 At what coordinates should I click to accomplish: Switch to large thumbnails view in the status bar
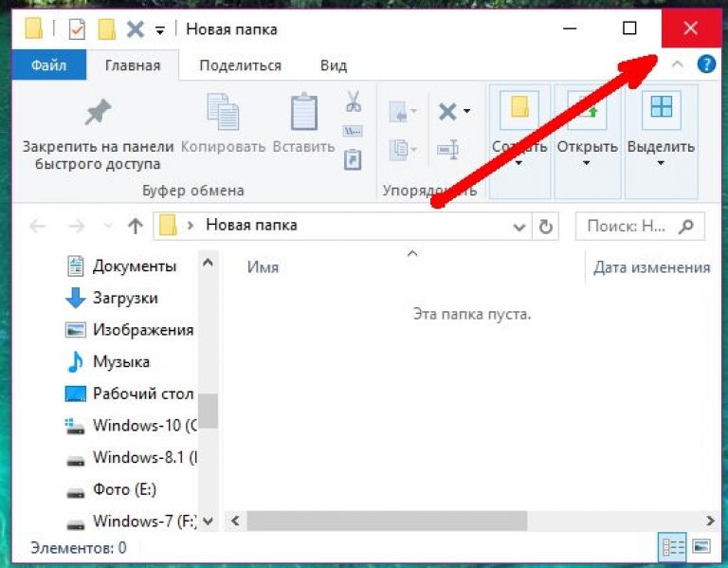click(701, 547)
